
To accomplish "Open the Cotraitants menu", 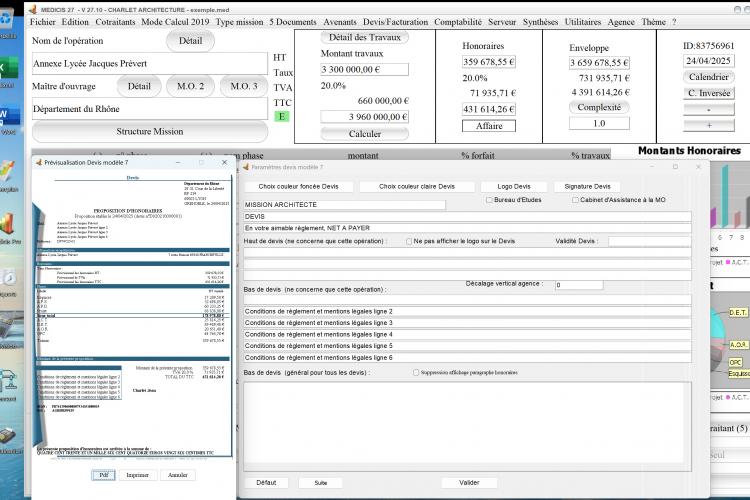I will pyautogui.click(x=115, y=22).
